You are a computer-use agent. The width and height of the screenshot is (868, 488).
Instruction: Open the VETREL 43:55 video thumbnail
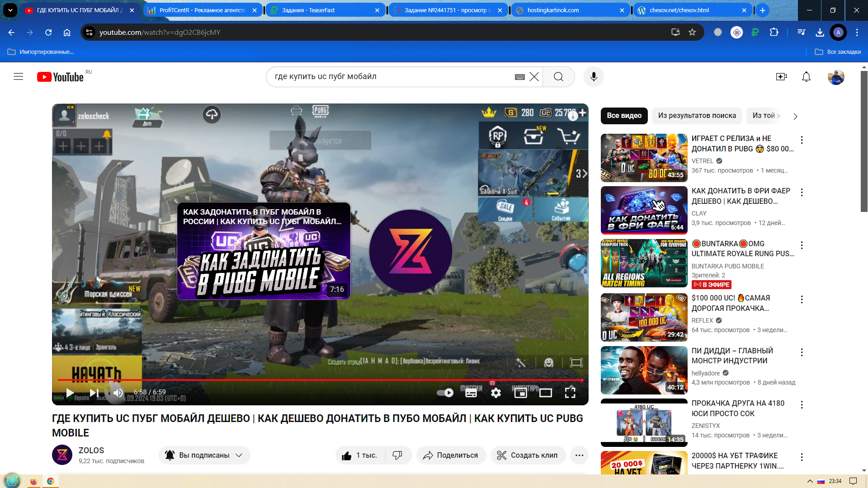[x=644, y=158]
